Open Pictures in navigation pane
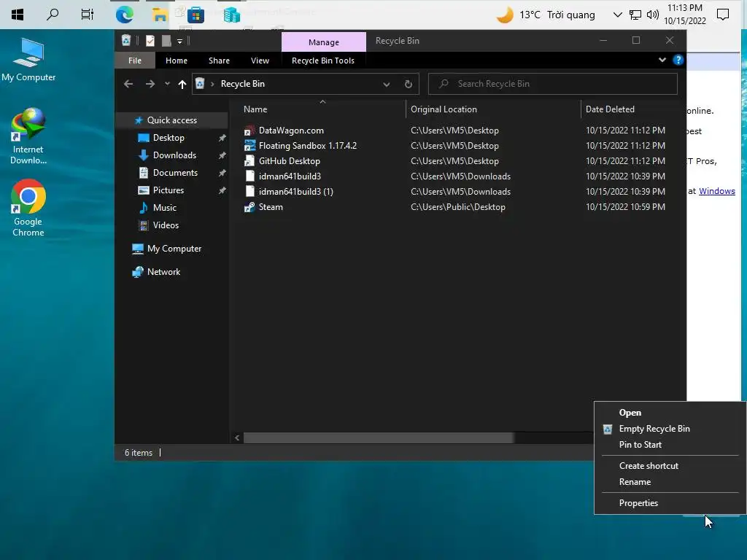Image resolution: width=747 pixels, height=560 pixels. [169, 190]
